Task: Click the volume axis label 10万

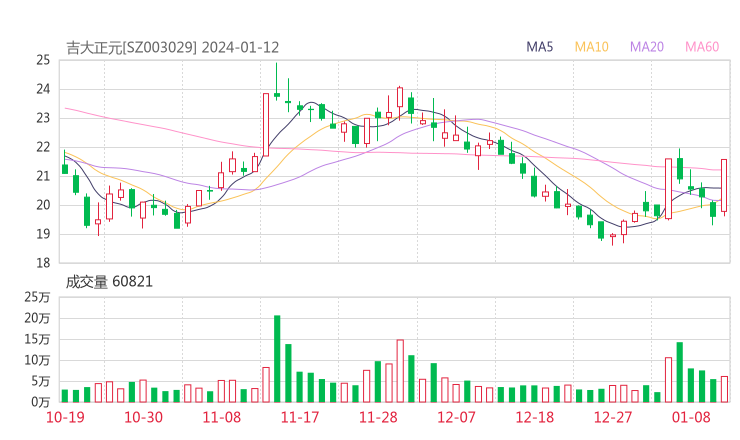Action: (37, 360)
